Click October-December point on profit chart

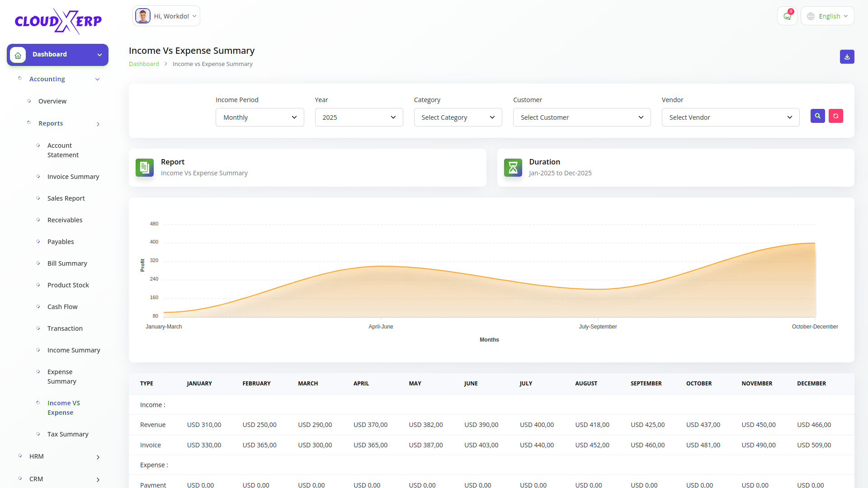(815, 244)
